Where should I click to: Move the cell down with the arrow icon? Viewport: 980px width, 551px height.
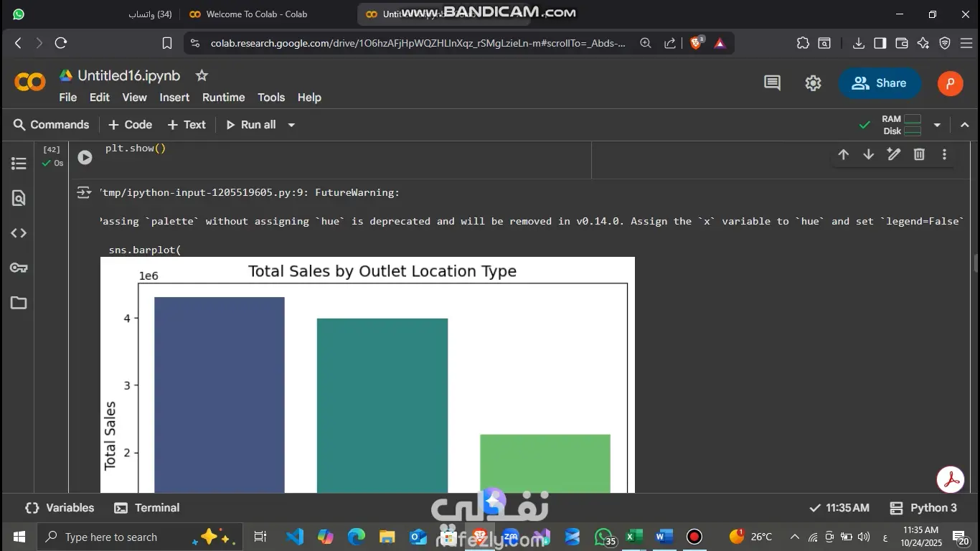[x=868, y=154]
